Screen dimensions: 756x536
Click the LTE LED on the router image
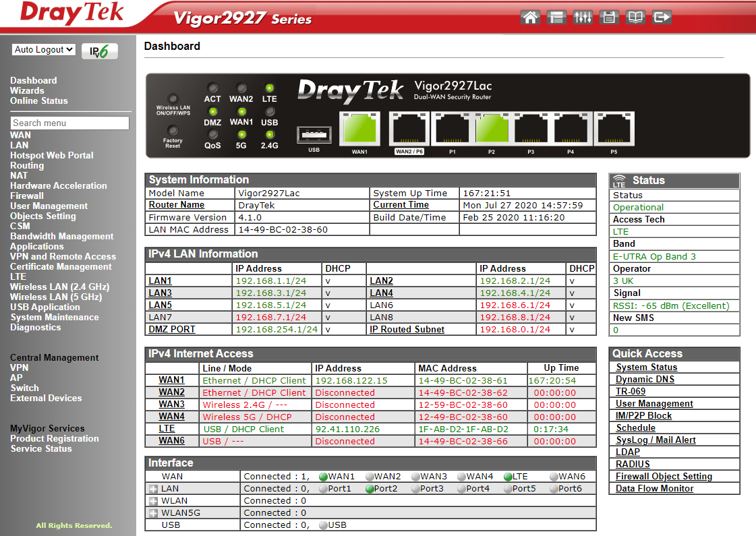[x=270, y=88]
